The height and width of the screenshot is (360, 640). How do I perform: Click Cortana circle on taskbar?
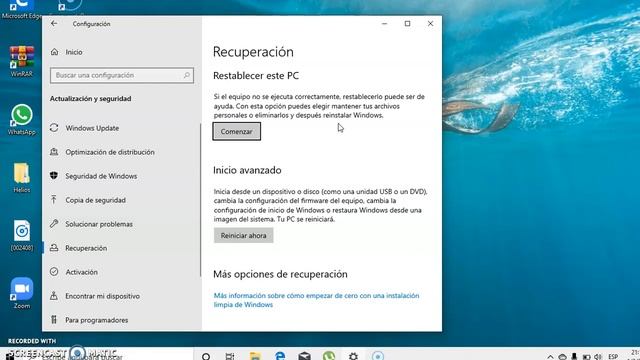(x=206, y=356)
